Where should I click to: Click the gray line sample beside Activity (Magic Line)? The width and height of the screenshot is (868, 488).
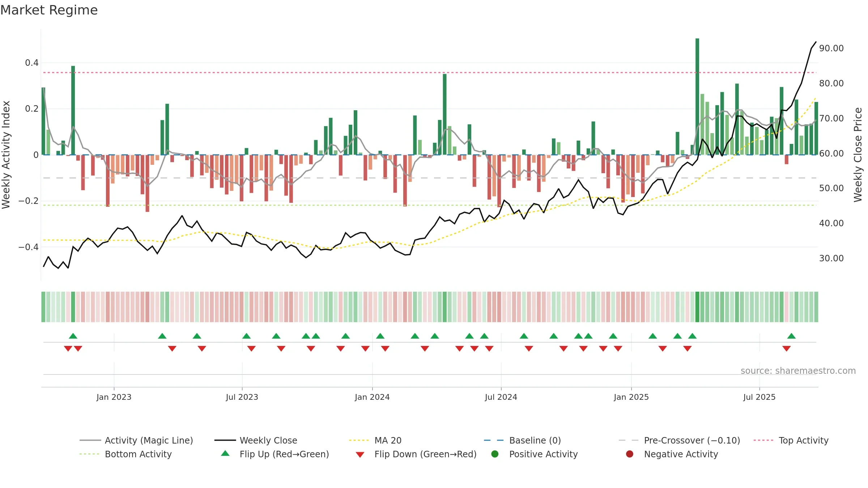(x=90, y=440)
